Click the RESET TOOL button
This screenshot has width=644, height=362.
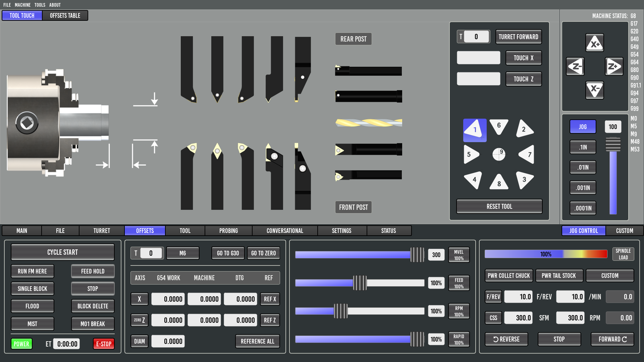coord(499,206)
